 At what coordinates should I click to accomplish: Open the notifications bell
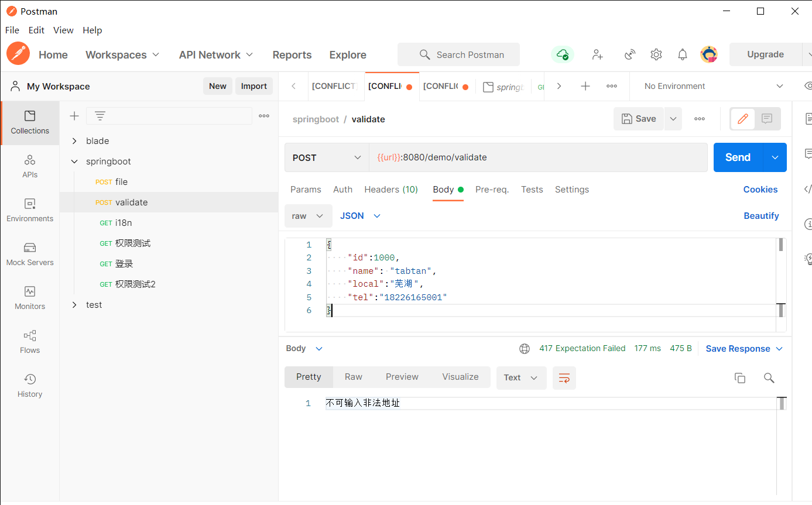[x=683, y=54]
